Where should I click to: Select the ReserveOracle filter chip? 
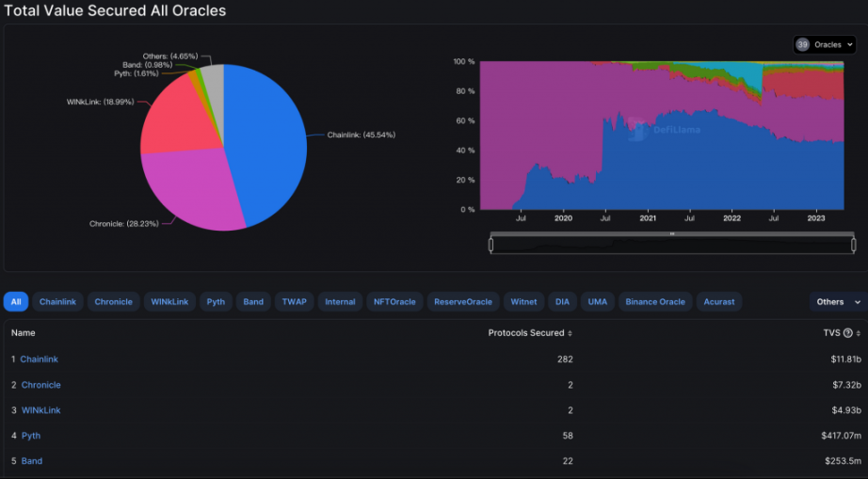tap(463, 302)
